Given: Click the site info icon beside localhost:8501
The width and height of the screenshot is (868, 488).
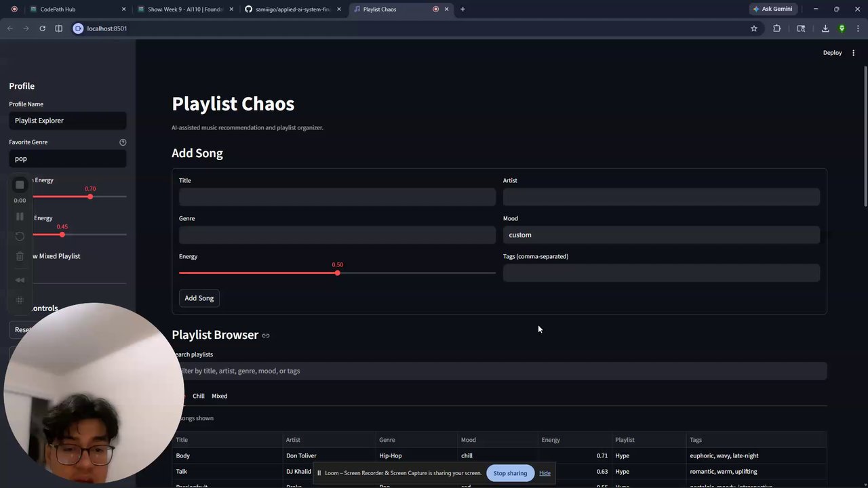Looking at the screenshot, I should pyautogui.click(x=78, y=28).
